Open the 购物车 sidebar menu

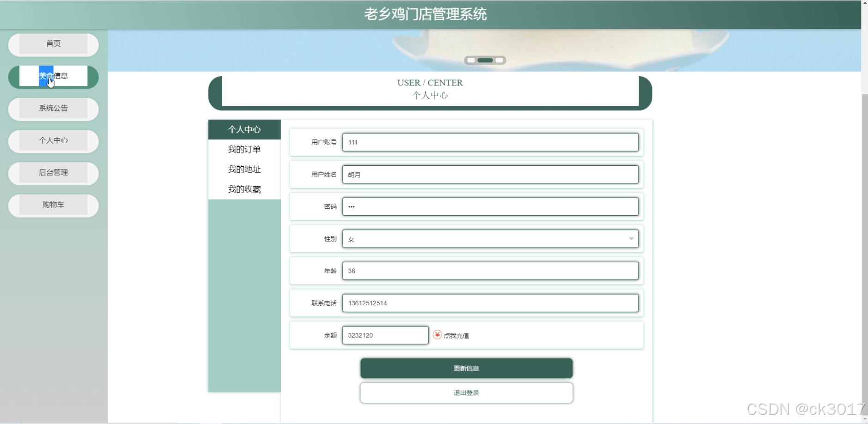[53, 205]
